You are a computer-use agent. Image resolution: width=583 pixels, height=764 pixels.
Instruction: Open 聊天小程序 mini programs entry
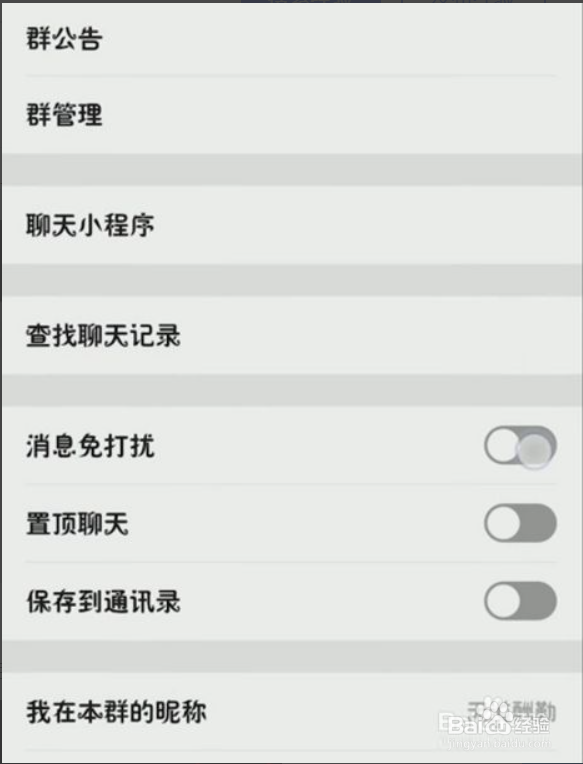point(291,225)
